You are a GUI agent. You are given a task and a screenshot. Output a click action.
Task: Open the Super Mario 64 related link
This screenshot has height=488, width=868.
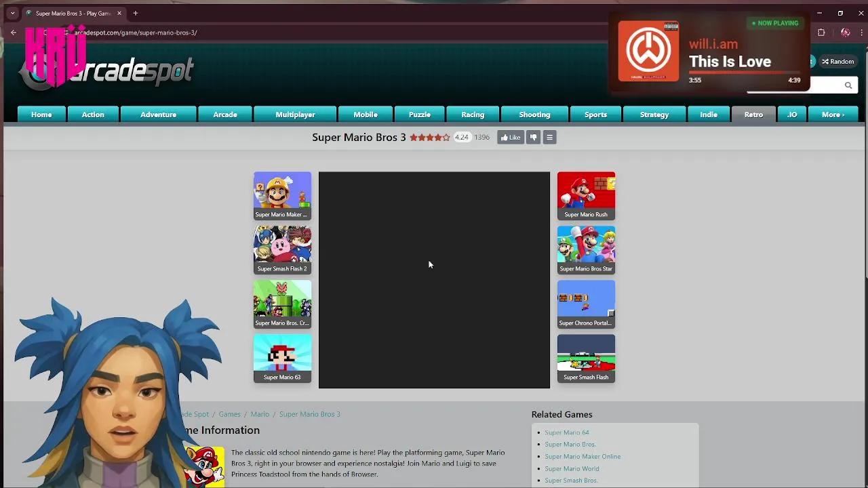coord(567,432)
